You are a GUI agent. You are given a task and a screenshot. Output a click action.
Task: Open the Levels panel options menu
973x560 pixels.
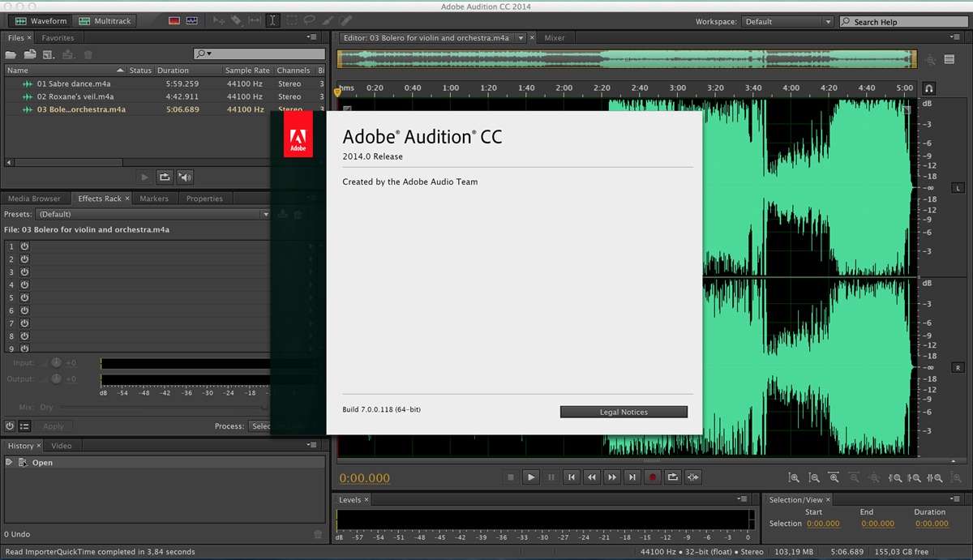(741, 499)
